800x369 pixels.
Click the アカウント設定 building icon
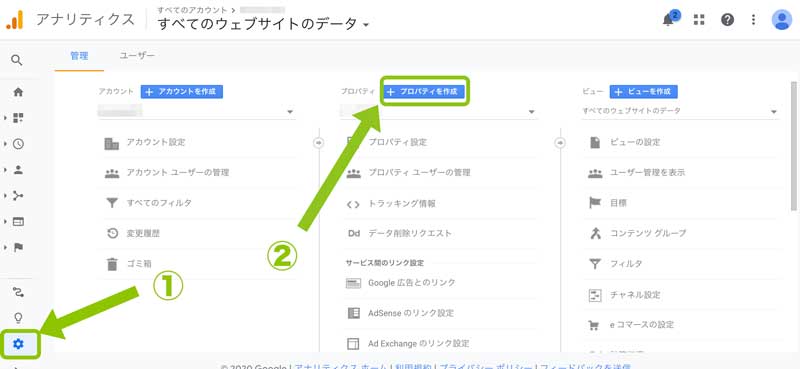111,143
